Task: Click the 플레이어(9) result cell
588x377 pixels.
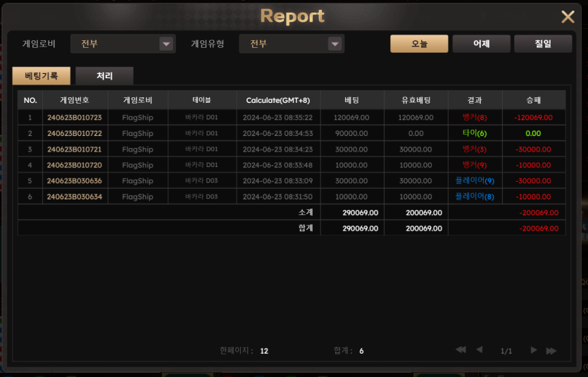Action: (475, 181)
